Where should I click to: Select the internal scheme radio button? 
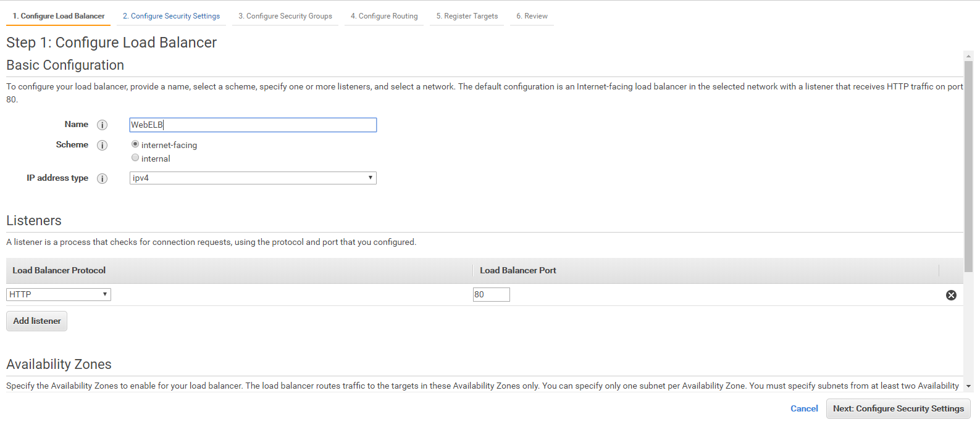[135, 158]
